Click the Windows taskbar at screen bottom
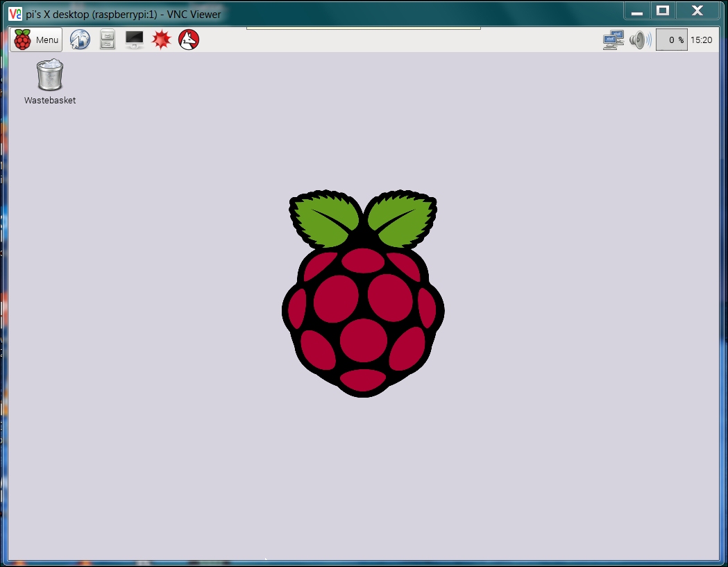 pyautogui.click(x=364, y=562)
